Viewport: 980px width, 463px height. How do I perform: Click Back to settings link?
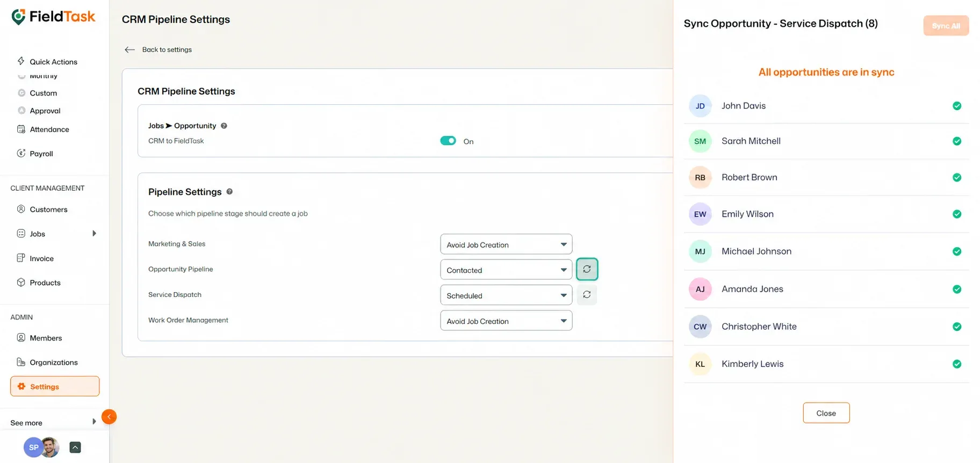[167, 49]
